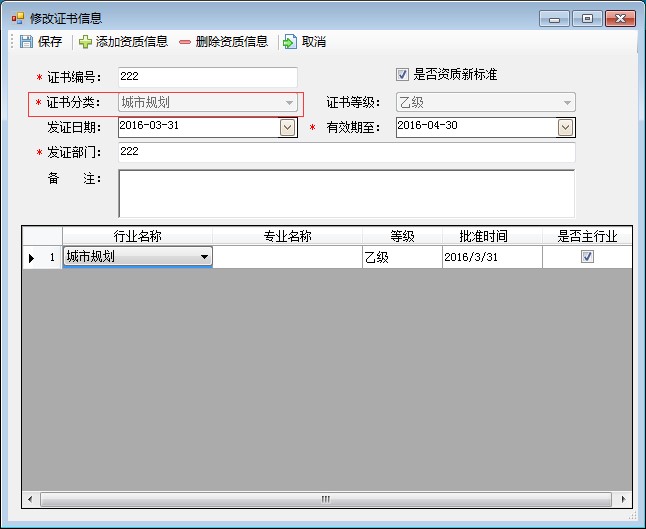Screen dimensions: 646x529
Task: Click the 取消 cancel arrow icon
Action: [x=290, y=42]
